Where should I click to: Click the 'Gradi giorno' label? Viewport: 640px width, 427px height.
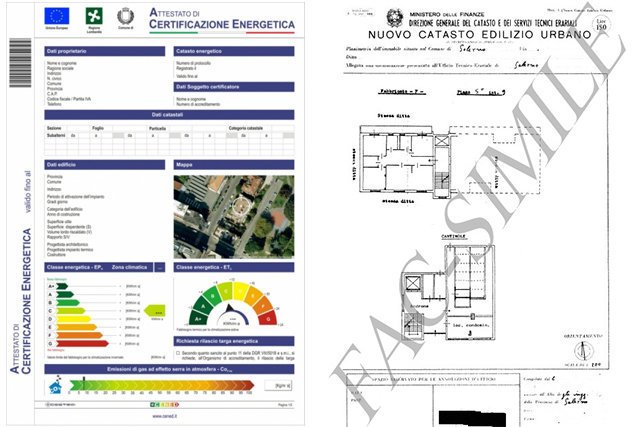point(57,202)
